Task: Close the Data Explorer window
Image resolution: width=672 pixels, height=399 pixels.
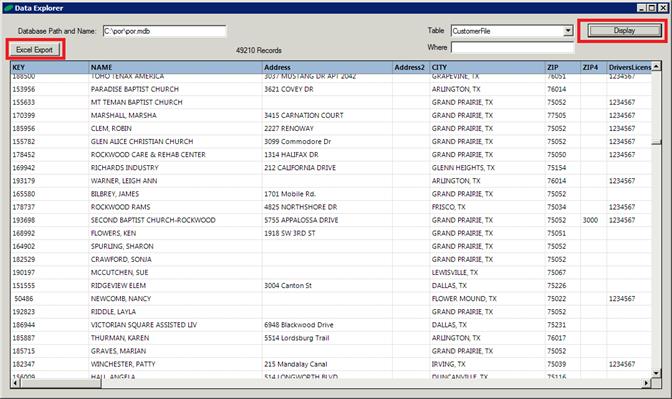Action: (x=662, y=8)
